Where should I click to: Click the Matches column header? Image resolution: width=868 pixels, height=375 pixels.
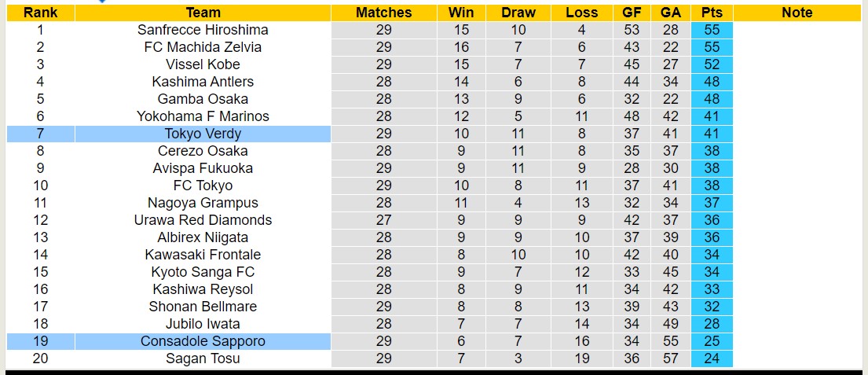coord(383,13)
